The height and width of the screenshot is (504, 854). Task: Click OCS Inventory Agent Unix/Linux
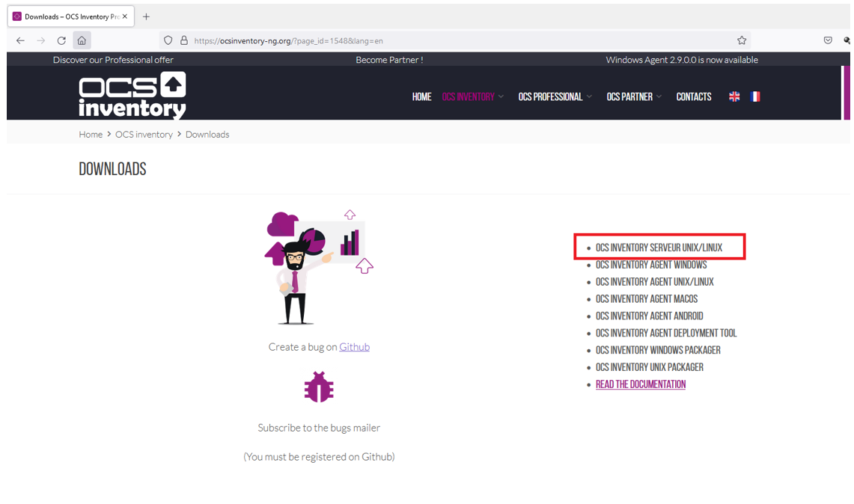[x=655, y=282]
